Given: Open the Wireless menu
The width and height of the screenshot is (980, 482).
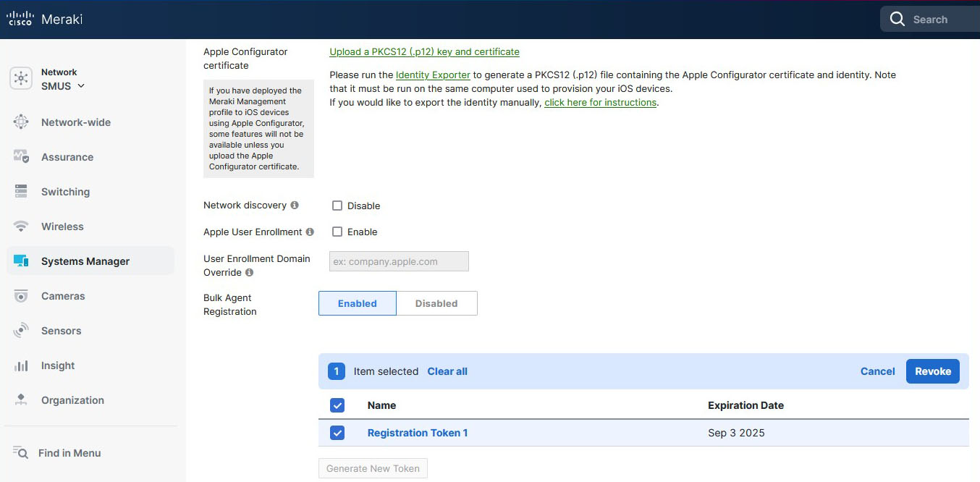Looking at the screenshot, I should (x=62, y=227).
